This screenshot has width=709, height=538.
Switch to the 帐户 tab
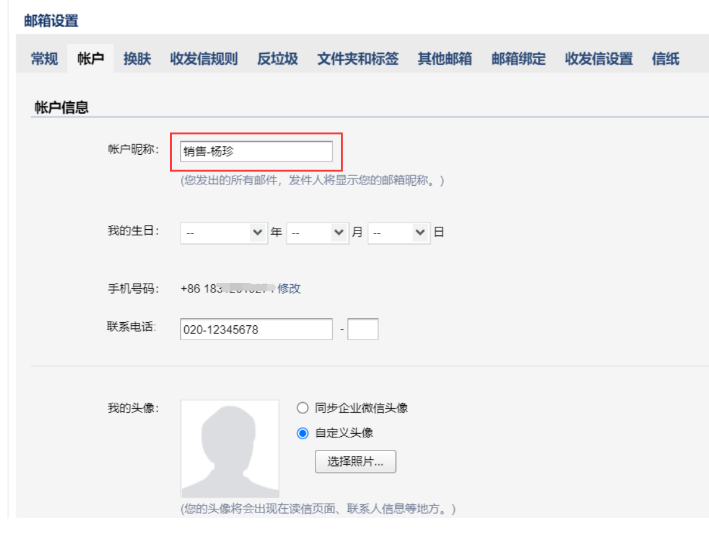point(90,59)
